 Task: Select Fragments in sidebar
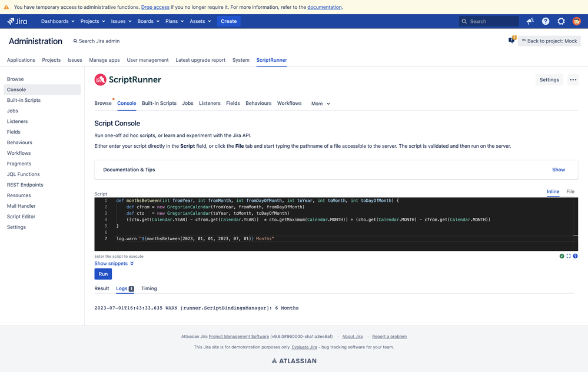click(19, 164)
